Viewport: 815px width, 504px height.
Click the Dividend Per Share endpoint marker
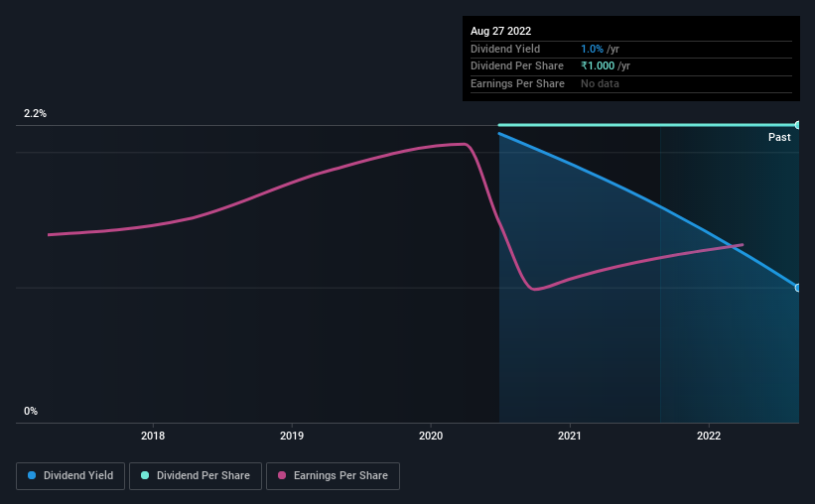tap(797, 125)
